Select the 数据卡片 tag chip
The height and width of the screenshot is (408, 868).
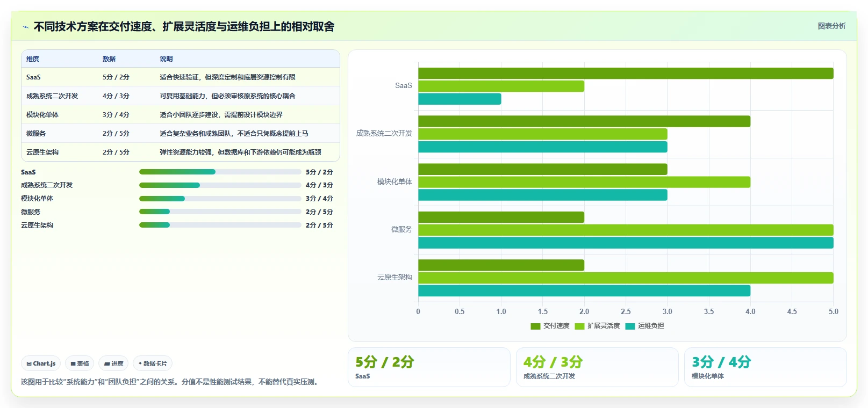153,363
